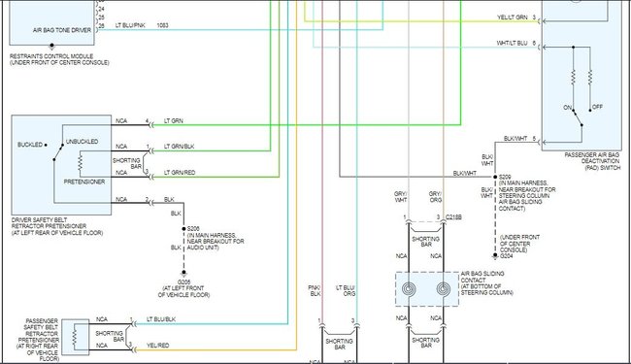The height and width of the screenshot is (364, 631).
Task: Click the LT BLU/BLK wire label
Action: [161, 319]
